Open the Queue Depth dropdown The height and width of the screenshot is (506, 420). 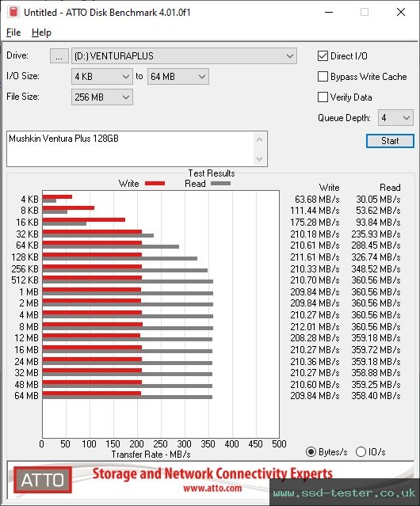(395, 118)
